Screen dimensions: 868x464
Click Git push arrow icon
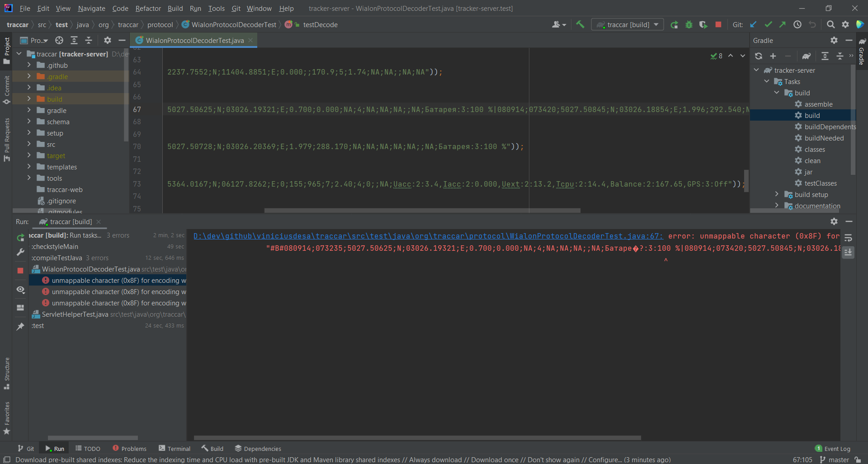pyautogui.click(x=783, y=24)
